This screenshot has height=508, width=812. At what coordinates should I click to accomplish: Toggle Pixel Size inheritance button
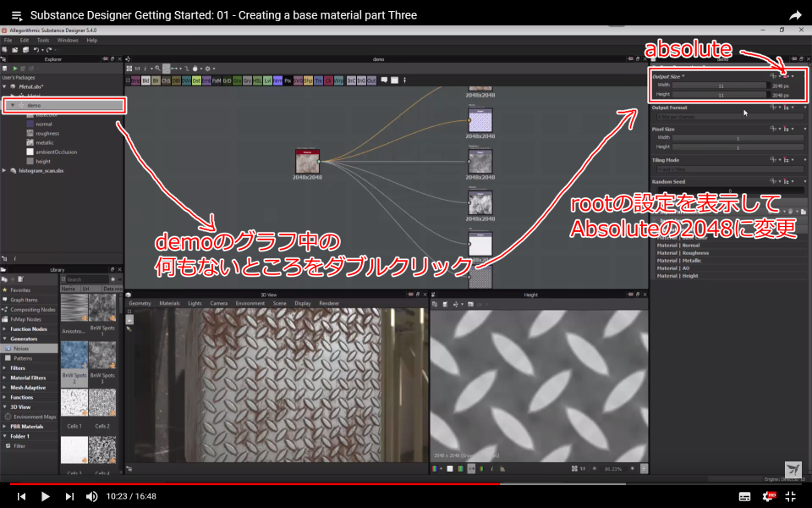[x=786, y=129]
